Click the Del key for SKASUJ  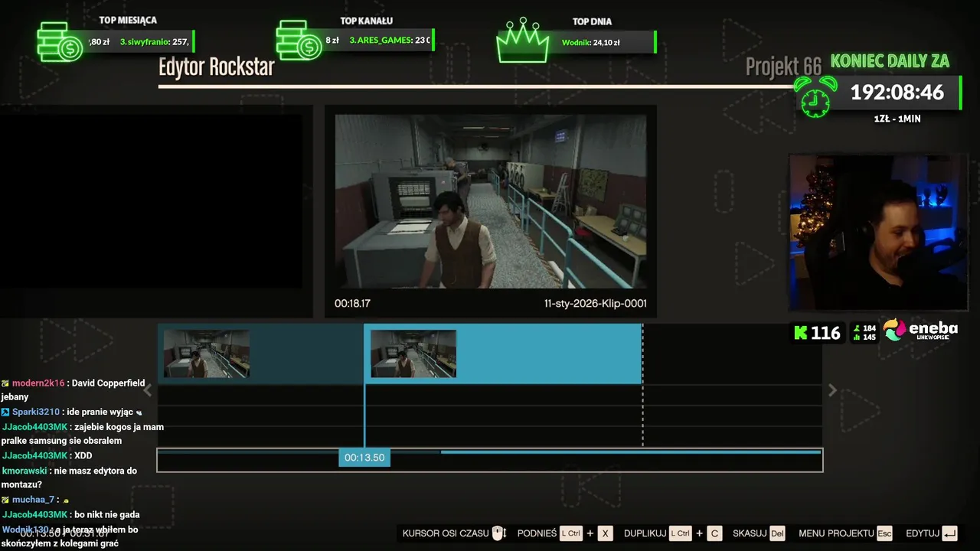777,533
